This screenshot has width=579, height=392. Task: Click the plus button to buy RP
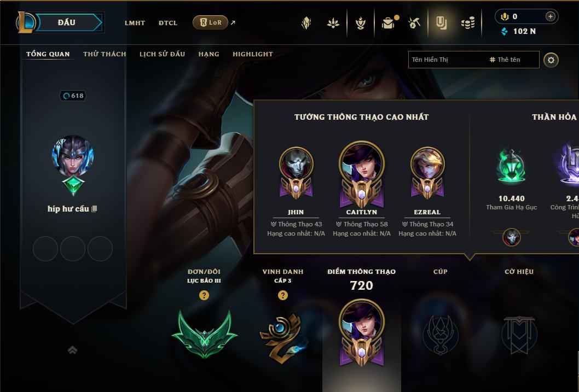tap(550, 16)
